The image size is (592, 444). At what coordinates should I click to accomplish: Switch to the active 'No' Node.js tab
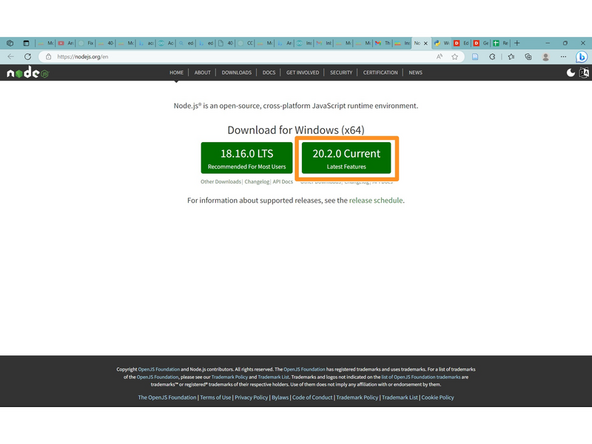click(x=418, y=43)
